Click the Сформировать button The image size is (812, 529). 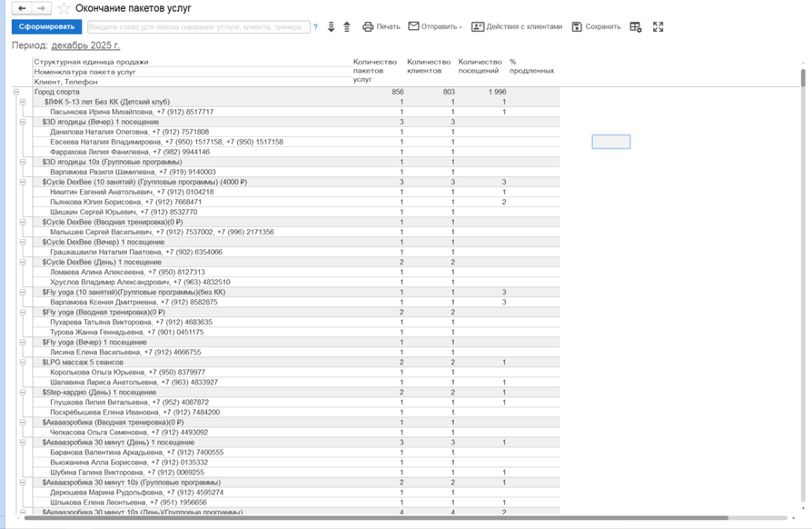(46, 26)
